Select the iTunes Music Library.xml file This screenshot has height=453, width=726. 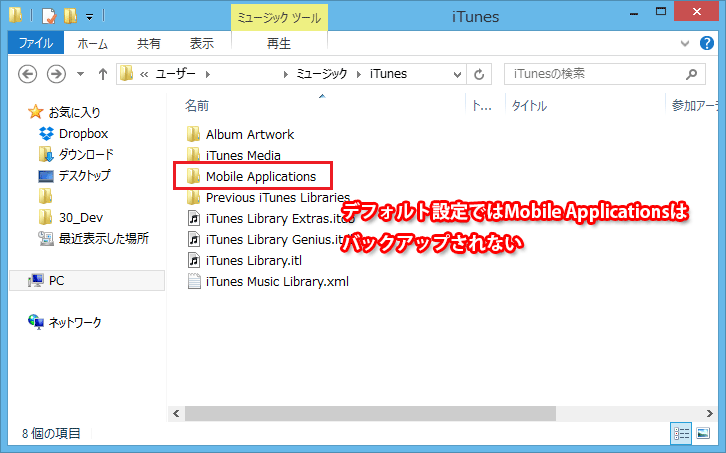277,282
